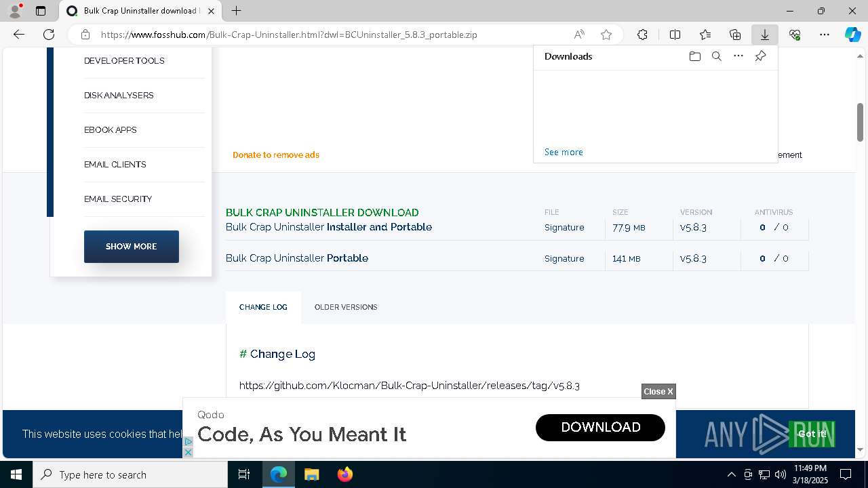Open Read aloud icon in address bar

(x=579, y=35)
